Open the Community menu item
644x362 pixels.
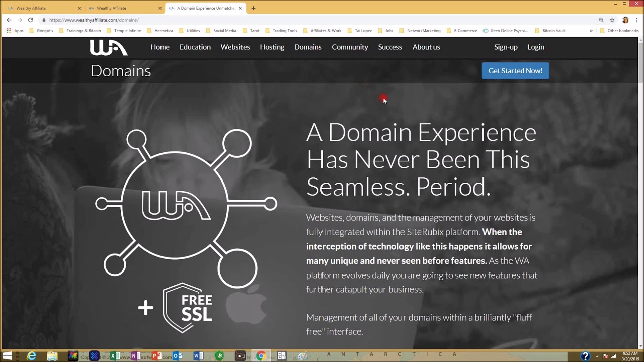tap(350, 47)
